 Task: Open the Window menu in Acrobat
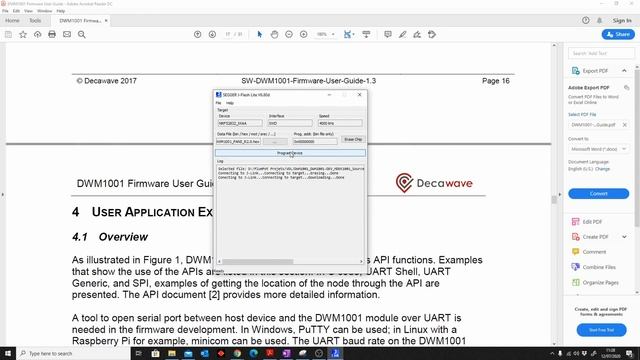pos(44,11)
